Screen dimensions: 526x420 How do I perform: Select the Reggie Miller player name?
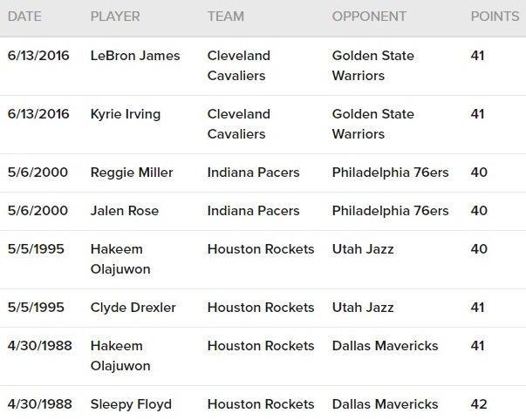point(132,173)
